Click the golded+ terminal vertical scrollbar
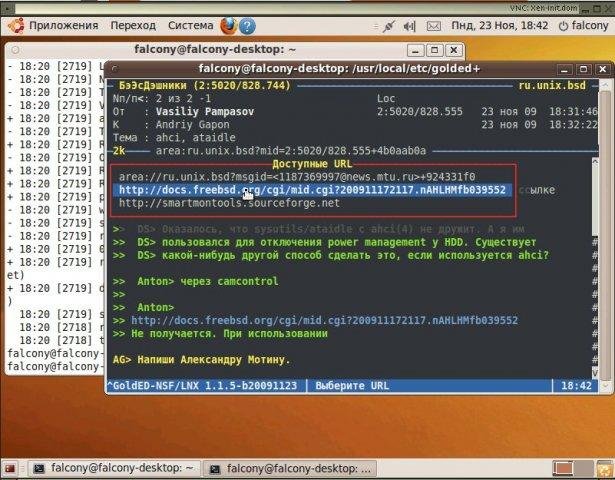The height and width of the screenshot is (480, 615). tap(606, 235)
